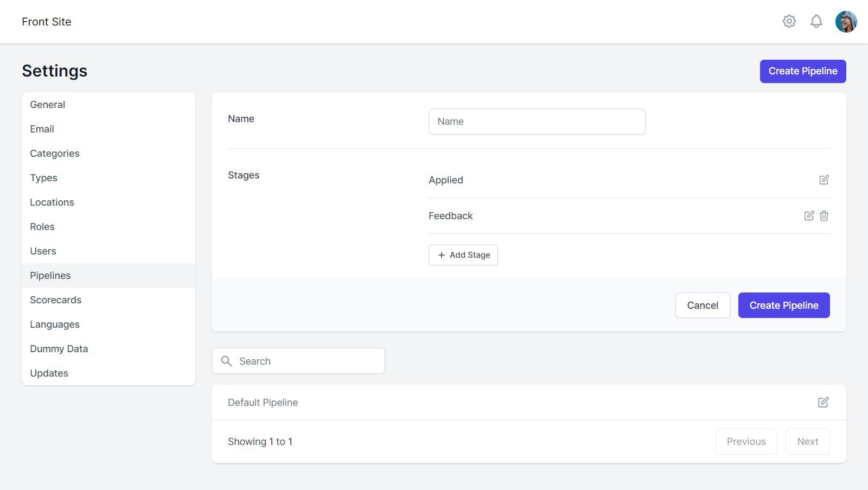Switch to the General settings section
Screen dimensions: 868x490
(x=48, y=104)
